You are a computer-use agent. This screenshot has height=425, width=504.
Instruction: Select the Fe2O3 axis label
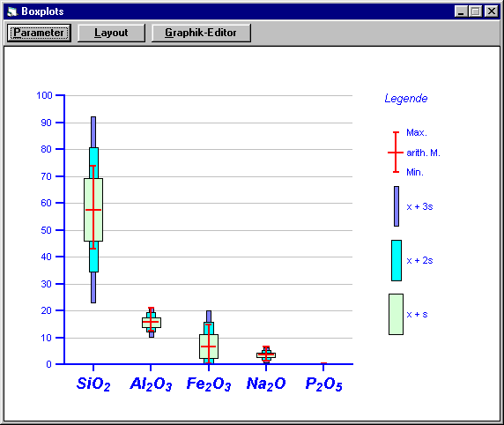tap(209, 384)
